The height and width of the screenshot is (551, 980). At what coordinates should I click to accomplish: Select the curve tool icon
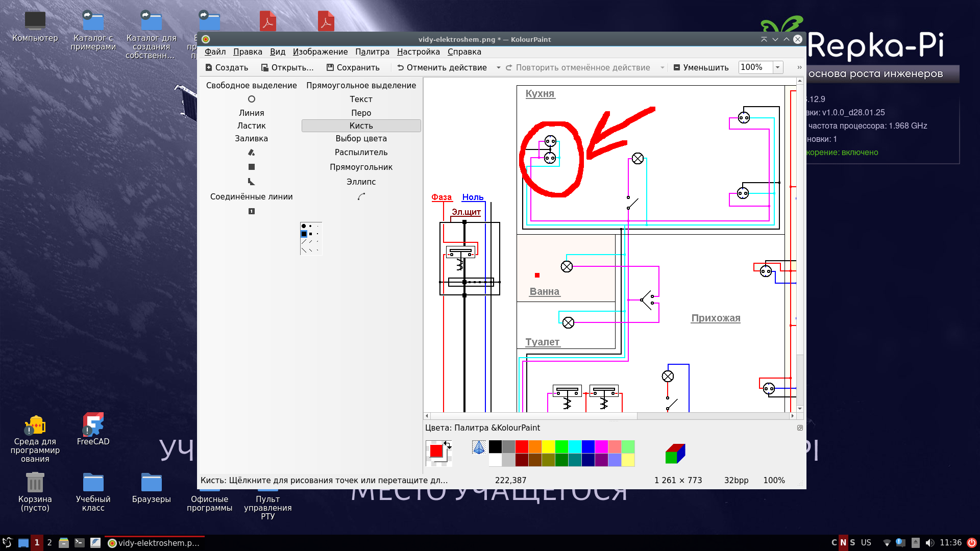(x=361, y=196)
